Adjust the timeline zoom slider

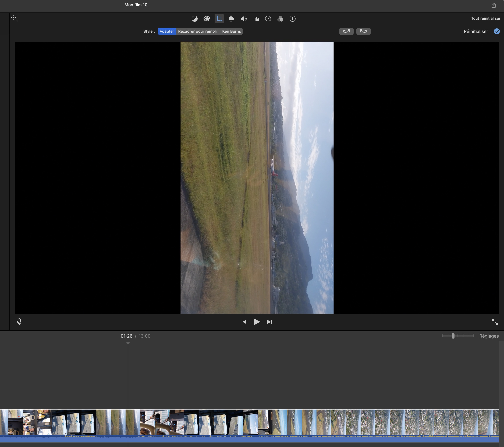coord(453,336)
